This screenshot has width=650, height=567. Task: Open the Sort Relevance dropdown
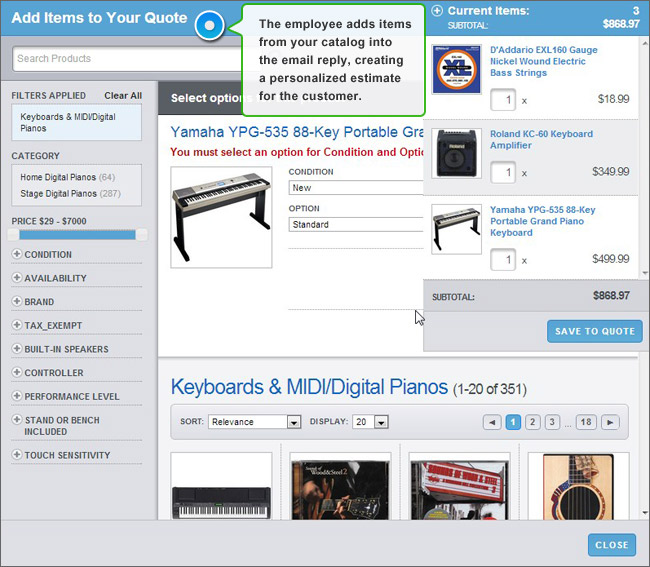pos(254,422)
